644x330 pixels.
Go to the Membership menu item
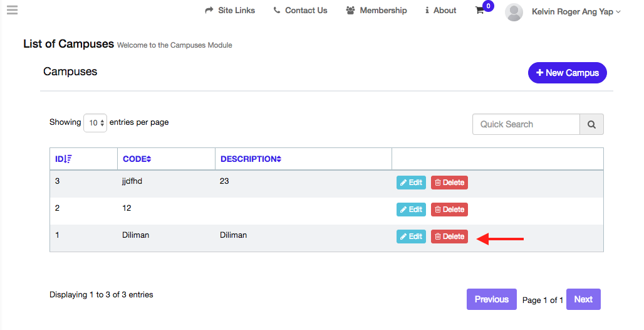(x=377, y=11)
